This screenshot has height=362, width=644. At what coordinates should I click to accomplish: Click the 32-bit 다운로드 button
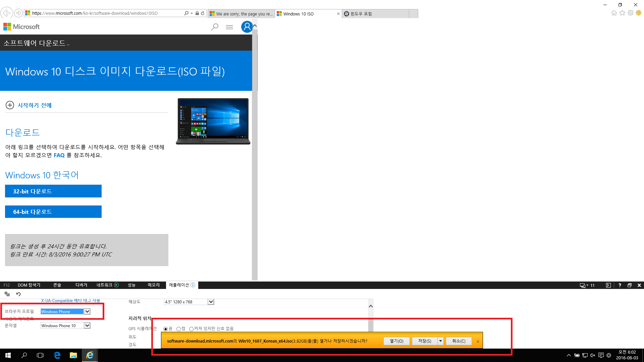(53, 191)
